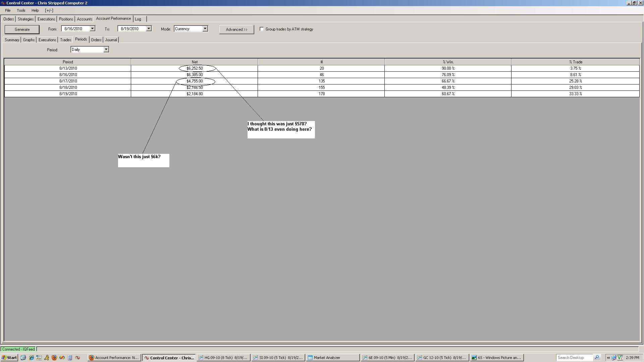
Task: Switch to the Trades sub-tab
Action: (65, 40)
